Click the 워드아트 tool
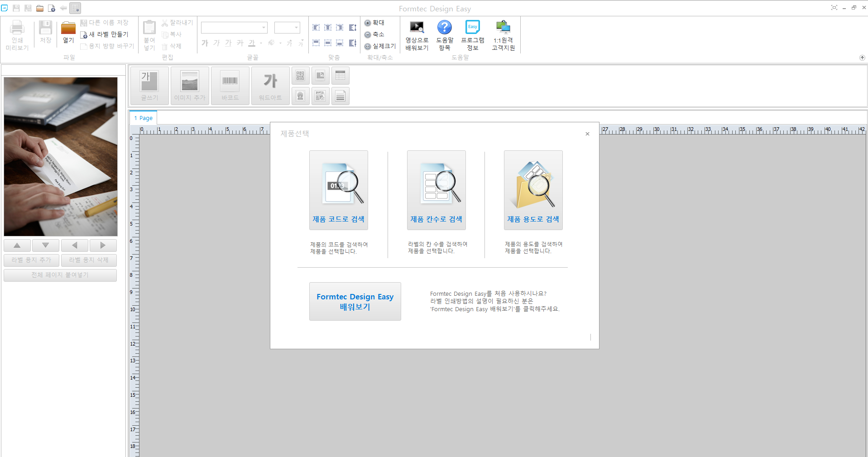 coord(270,86)
